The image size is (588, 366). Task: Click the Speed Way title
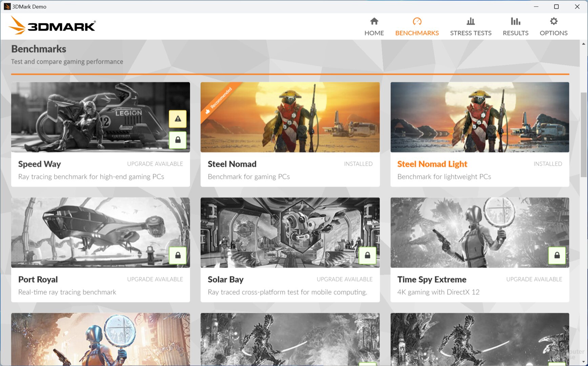coord(39,164)
